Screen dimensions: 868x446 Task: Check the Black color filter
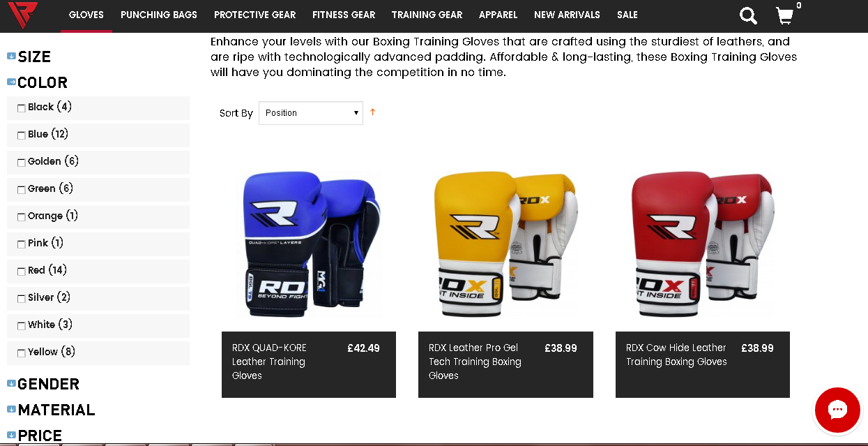coord(21,108)
